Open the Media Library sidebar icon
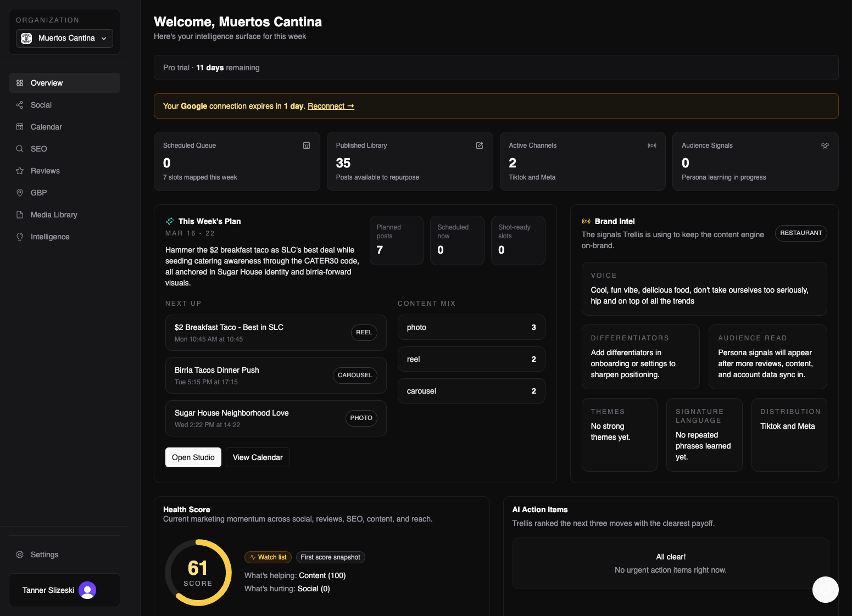Image resolution: width=852 pixels, height=616 pixels. click(20, 215)
